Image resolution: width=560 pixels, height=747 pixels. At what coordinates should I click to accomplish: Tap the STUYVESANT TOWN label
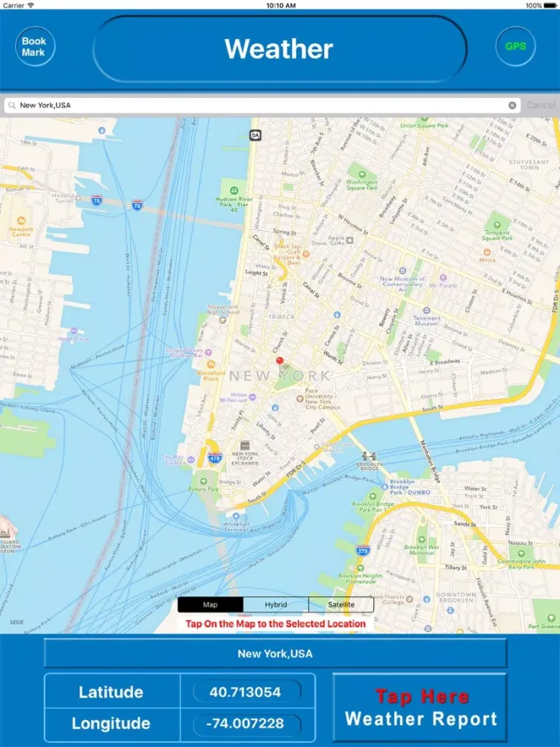[x=529, y=165]
